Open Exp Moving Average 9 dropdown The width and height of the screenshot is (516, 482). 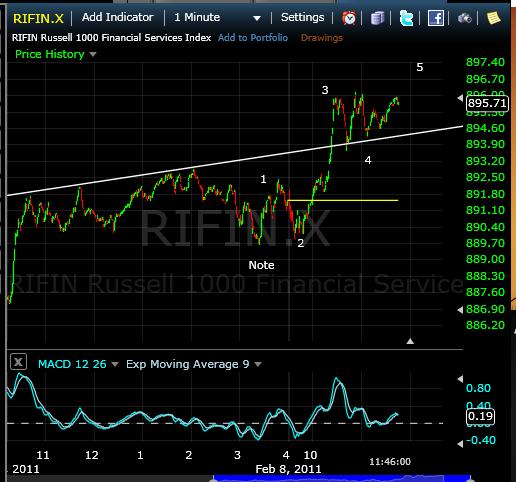(193, 364)
